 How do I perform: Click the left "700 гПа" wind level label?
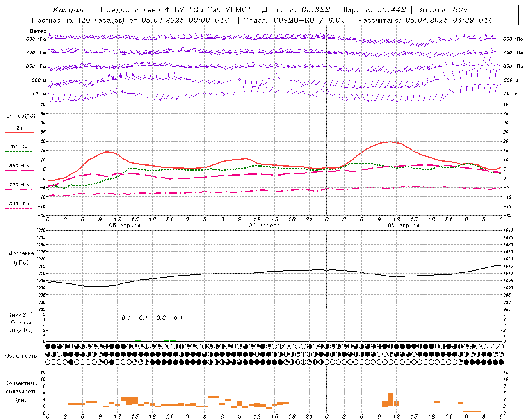[x=36, y=52]
